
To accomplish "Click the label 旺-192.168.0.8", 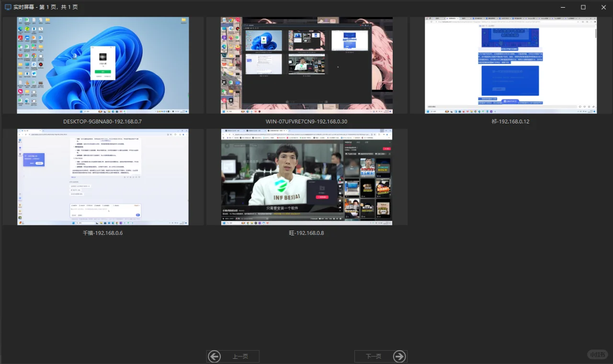I will (x=306, y=233).
